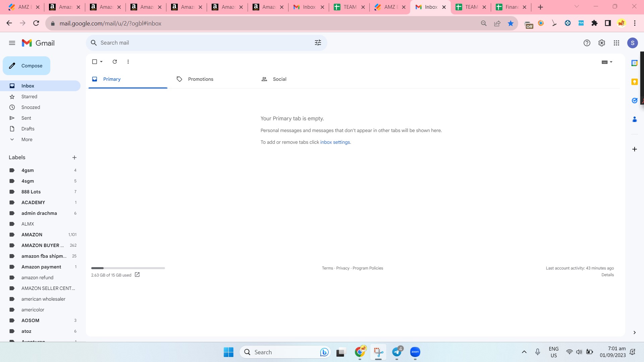644x362 pixels.
Task: Open the Sent folder
Action: (40, 118)
